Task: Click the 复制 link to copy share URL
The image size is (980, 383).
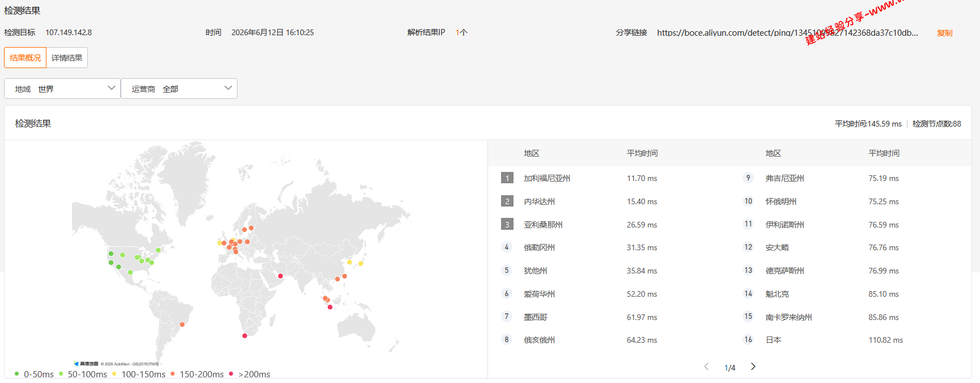Action: pyautogui.click(x=944, y=33)
